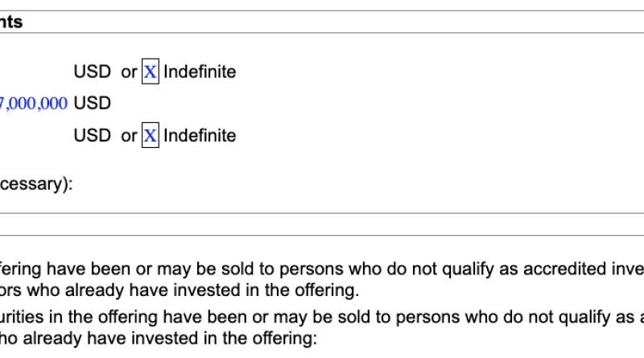Click the line ending 'invested in the offering.'

[180, 290]
